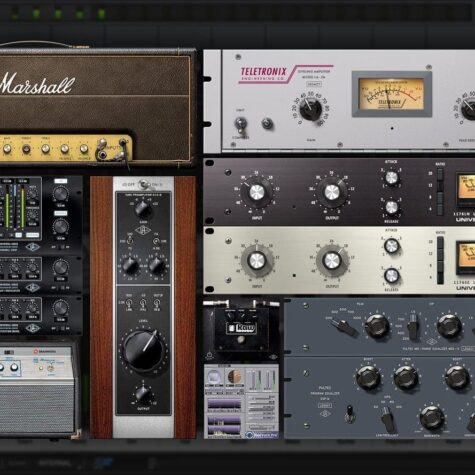The image size is (475, 475).
Task: Click the silver 1176 Output knob
Action: click(332, 260)
